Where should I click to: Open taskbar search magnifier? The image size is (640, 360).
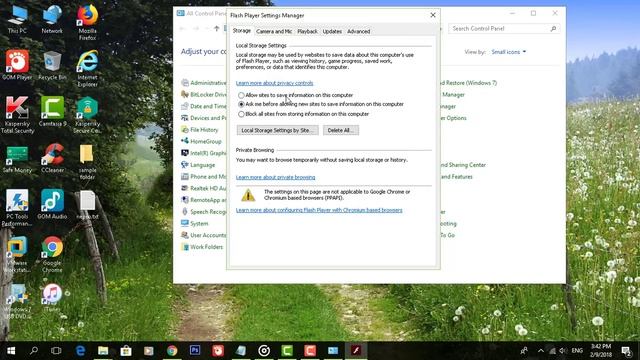coord(34,351)
